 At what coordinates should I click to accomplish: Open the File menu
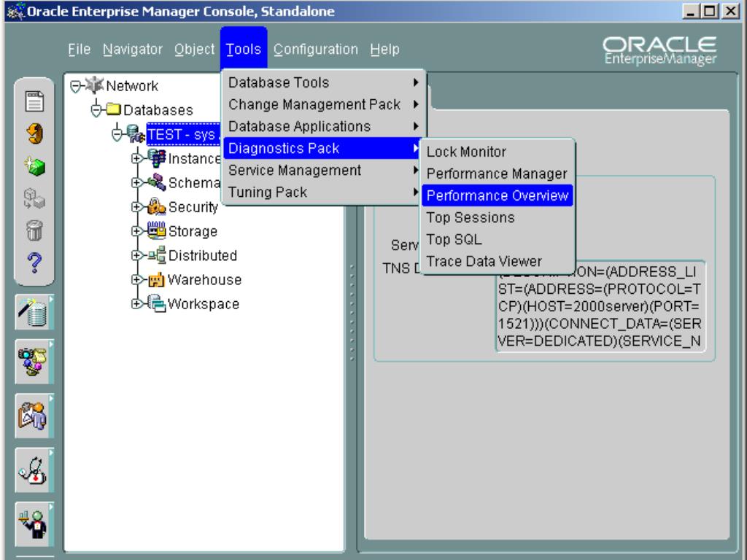(x=79, y=49)
